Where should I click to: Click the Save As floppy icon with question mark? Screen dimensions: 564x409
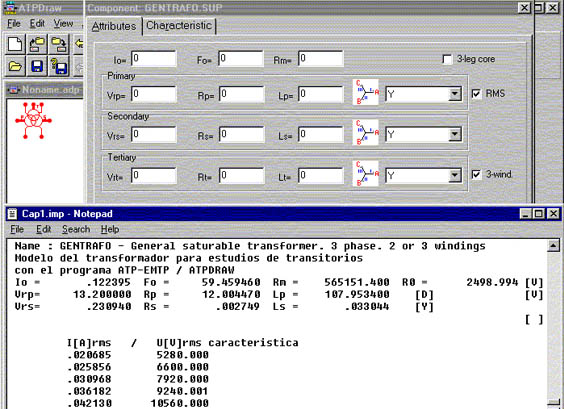59,66
